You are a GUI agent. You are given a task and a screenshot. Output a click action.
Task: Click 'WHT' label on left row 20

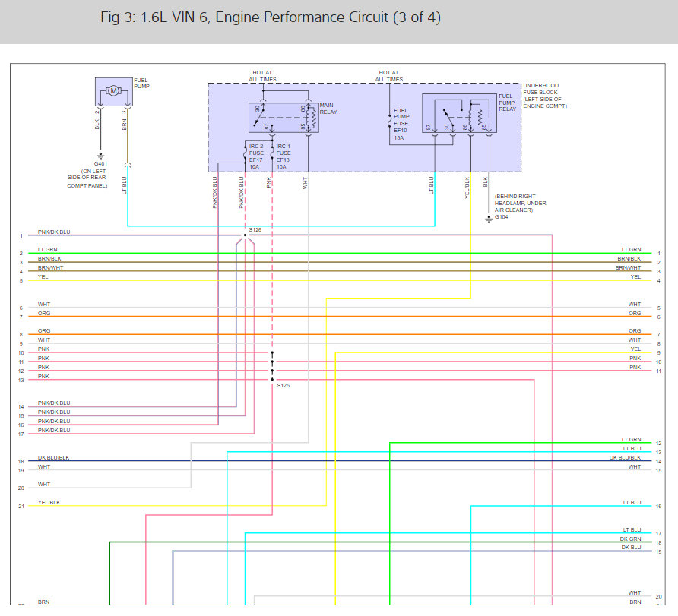pyautogui.click(x=43, y=485)
